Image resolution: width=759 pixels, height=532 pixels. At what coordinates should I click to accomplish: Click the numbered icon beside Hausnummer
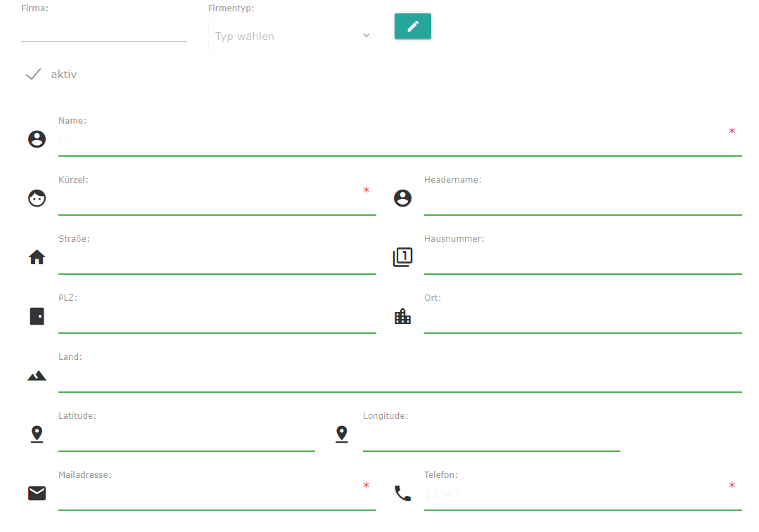[x=402, y=257]
